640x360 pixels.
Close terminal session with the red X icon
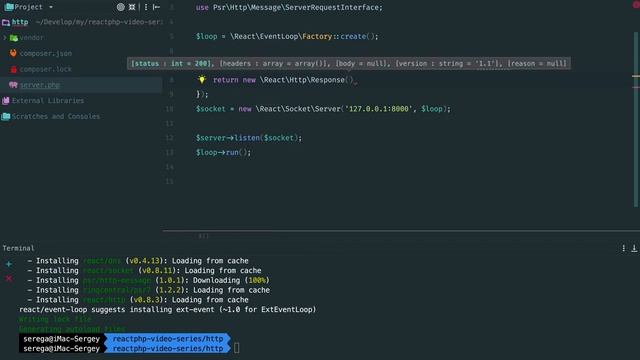9,279
